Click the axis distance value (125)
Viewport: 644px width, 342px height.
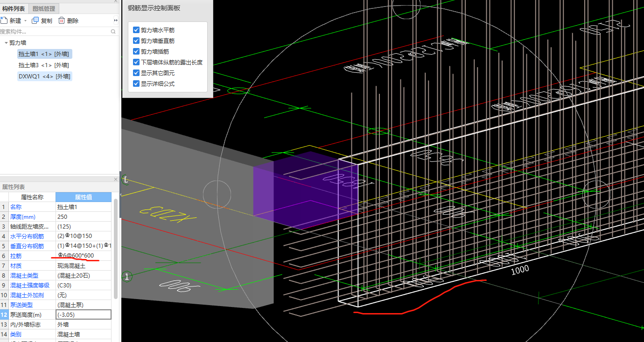point(84,227)
